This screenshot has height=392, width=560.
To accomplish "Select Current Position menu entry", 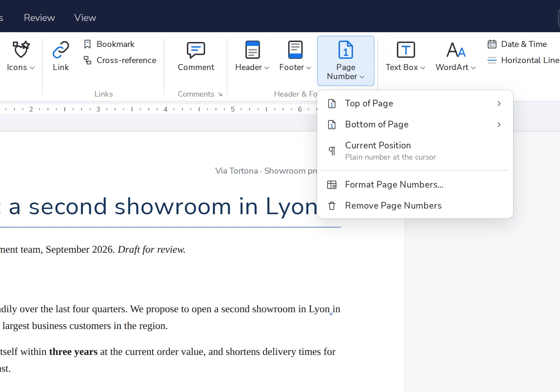I will click(x=415, y=151).
